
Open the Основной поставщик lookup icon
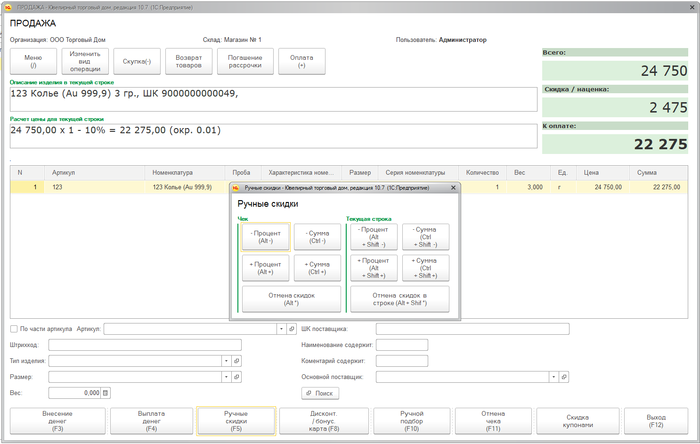point(565,377)
